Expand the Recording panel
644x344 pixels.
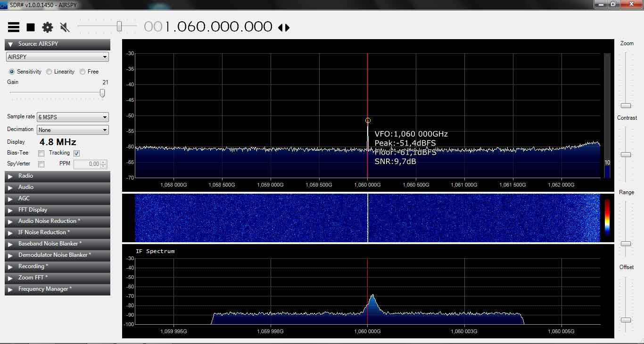58,266
